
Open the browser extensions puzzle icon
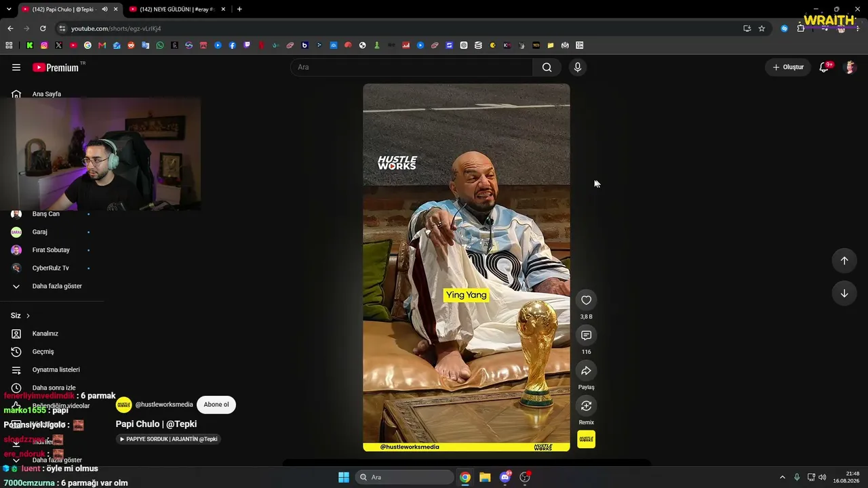click(801, 28)
